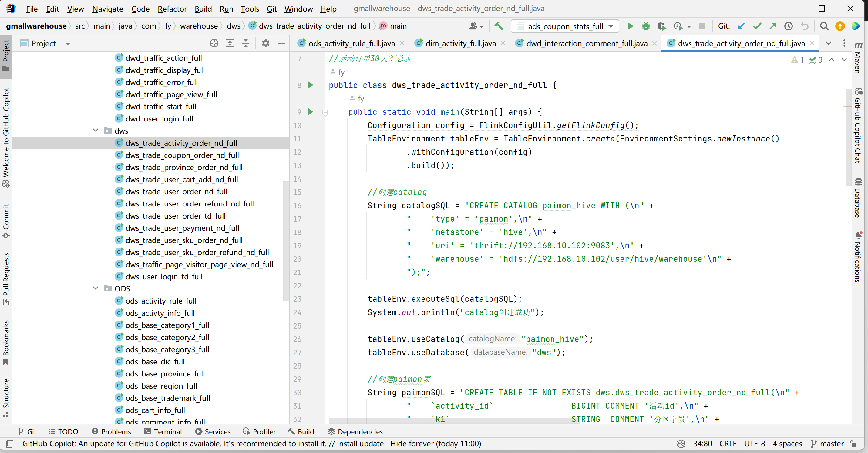Click collapse all icon in Project panel

pyautogui.click(x=246, y=43)
